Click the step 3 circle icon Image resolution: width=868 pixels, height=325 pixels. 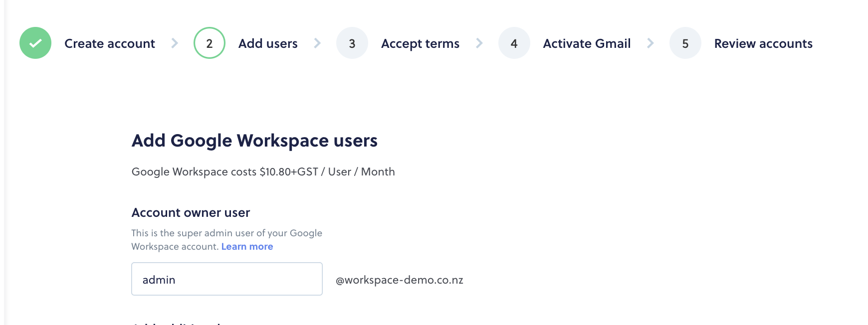pyautogui.click(x=352, y=43)
